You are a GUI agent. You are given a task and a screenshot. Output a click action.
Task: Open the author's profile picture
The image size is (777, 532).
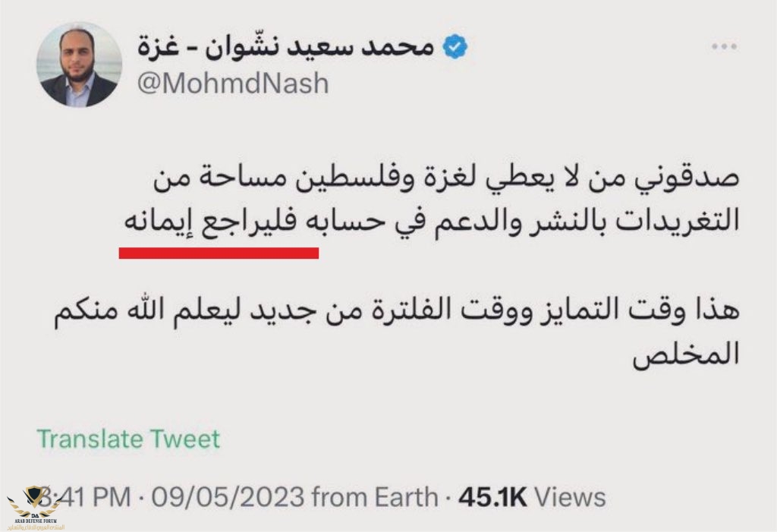pyautogui.click(x=79, y=65)
